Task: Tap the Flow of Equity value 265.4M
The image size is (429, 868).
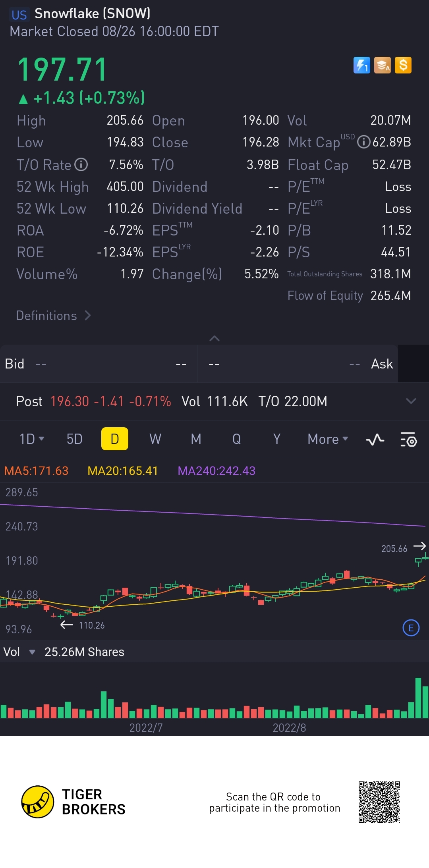Action: coord(390,296)
